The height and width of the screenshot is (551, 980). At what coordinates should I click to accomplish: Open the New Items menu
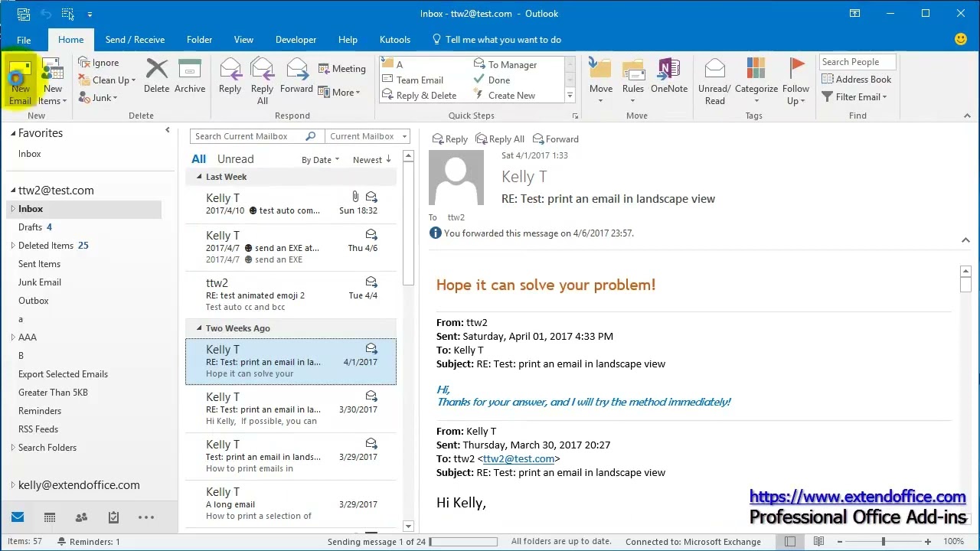point(53,82)
